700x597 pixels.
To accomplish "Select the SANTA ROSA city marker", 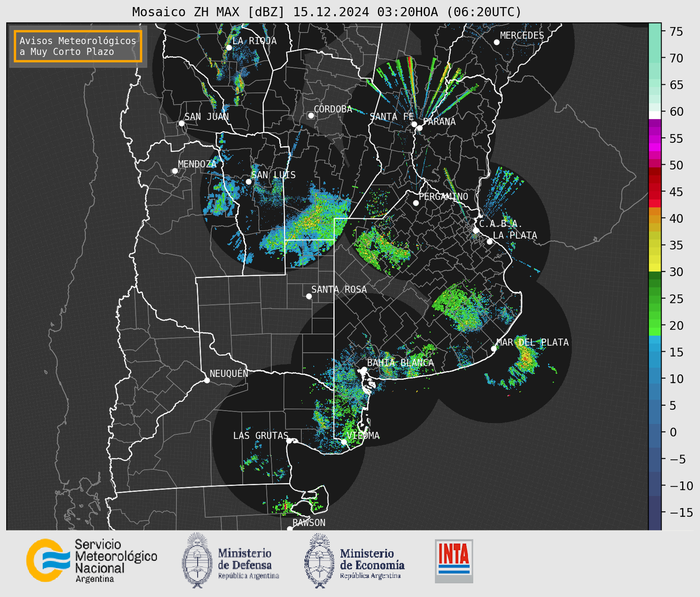I will 309,296.
